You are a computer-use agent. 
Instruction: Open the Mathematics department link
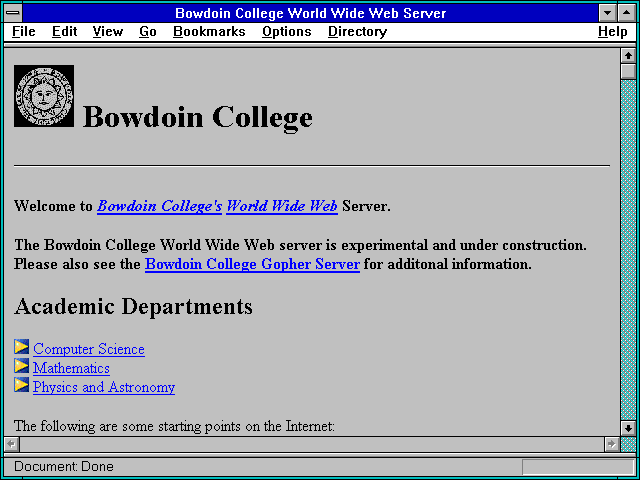[71, 368]
